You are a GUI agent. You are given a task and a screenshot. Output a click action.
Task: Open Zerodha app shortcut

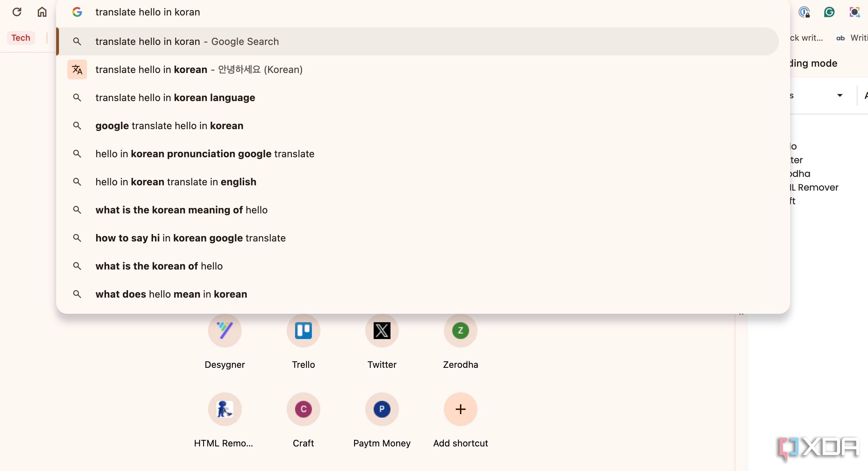pos(461,330)
